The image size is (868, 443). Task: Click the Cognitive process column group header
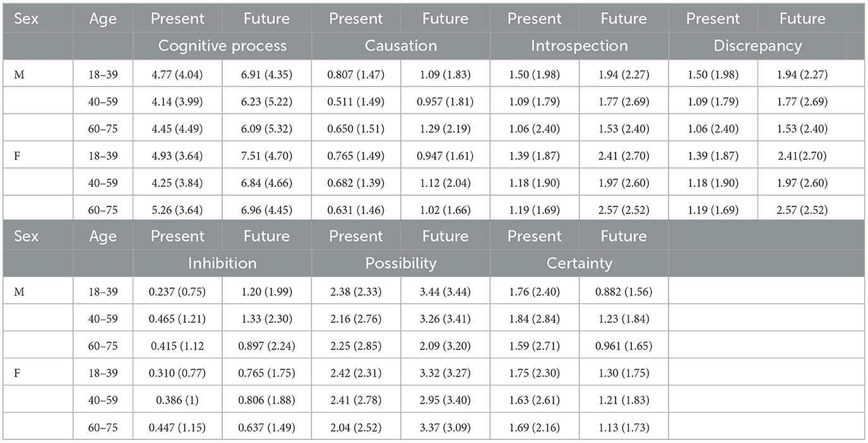pos(222,46)
